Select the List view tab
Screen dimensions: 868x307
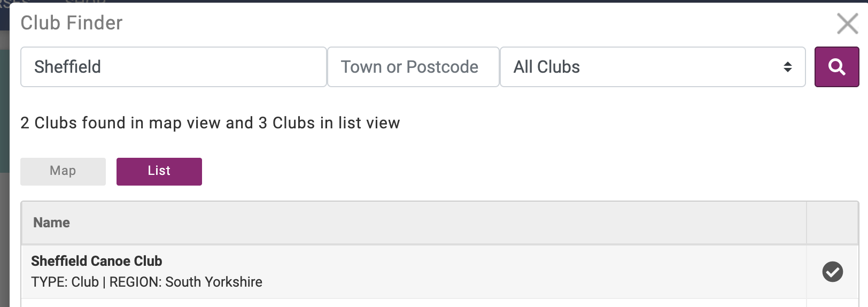[159, 171]
